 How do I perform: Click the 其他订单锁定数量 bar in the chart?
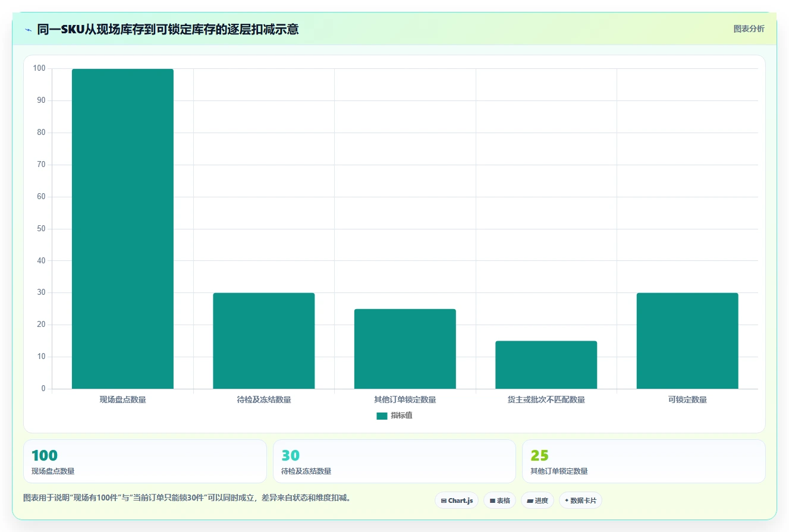[x=405, y=349]
